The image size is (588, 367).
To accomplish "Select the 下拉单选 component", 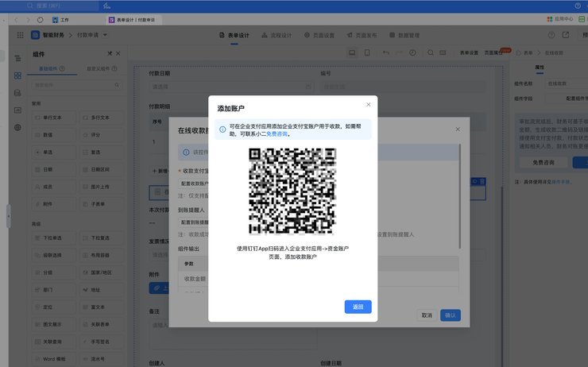I will [x=53, y=238].
